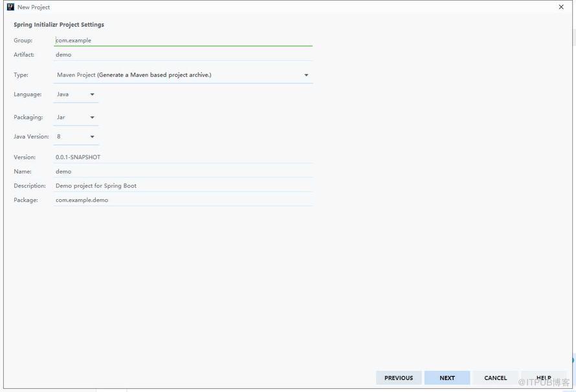Expand the Java Version dropdown

(x=76, y=136)
